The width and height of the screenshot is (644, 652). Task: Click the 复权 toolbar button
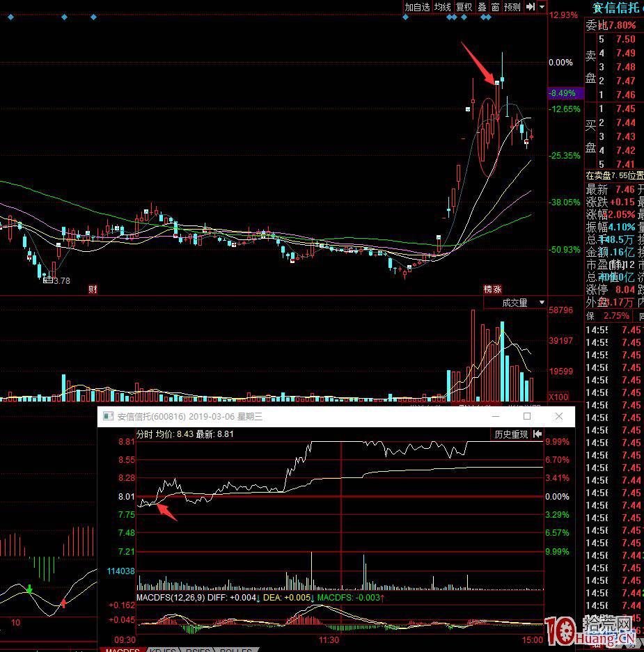tap(464, 7)
